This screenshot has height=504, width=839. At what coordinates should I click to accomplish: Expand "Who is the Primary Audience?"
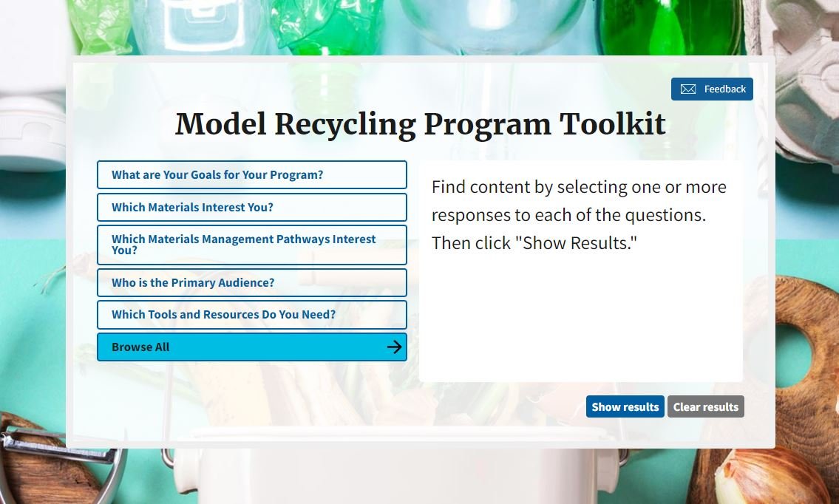(x=251, y=282)
